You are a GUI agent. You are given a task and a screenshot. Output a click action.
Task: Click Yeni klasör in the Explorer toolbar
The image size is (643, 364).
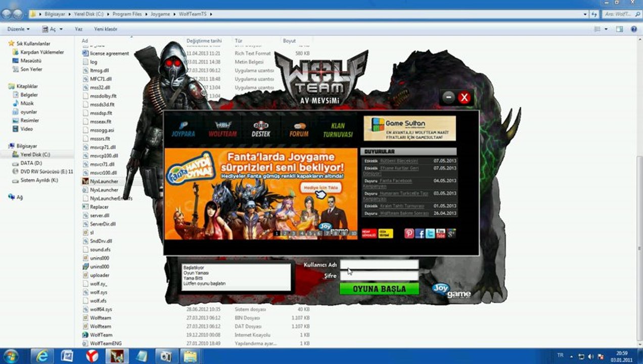106,29
